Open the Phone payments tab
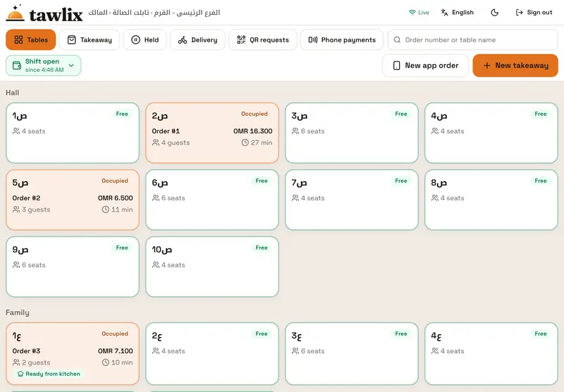The image size is (564, 392). (342, 39)
